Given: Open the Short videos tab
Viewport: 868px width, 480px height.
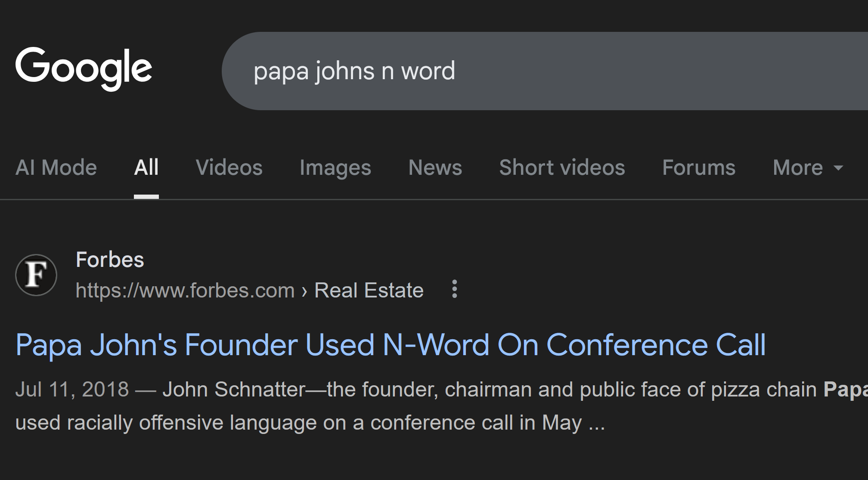Looking at the screenshot, I should 562,167.
